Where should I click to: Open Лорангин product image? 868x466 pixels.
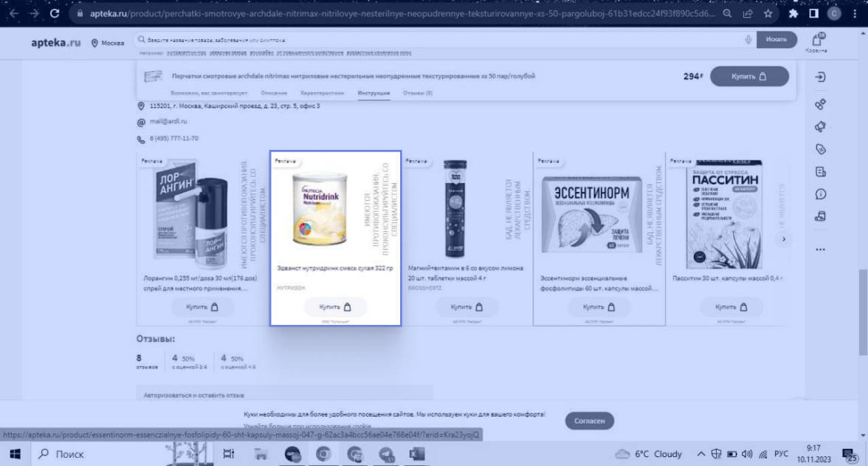pos(191,214)
